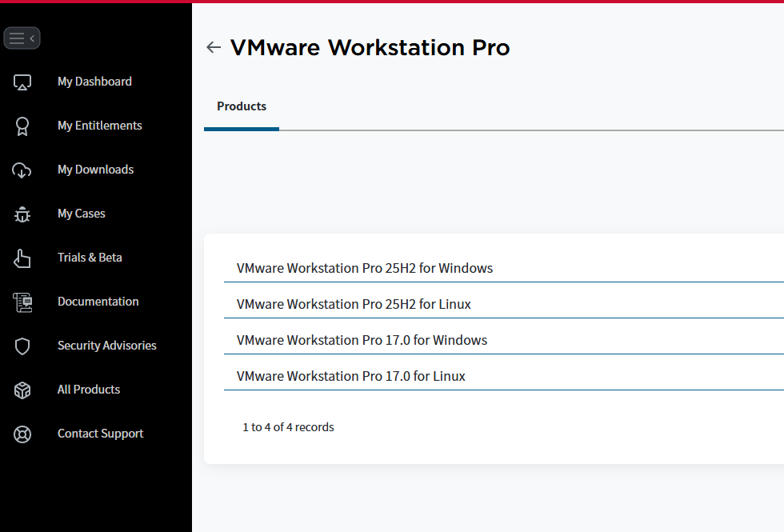Expand VMware Workstation Pro 25H2 for Windows
The height and width of the screenshot is (532, 784).
point(365,268)
